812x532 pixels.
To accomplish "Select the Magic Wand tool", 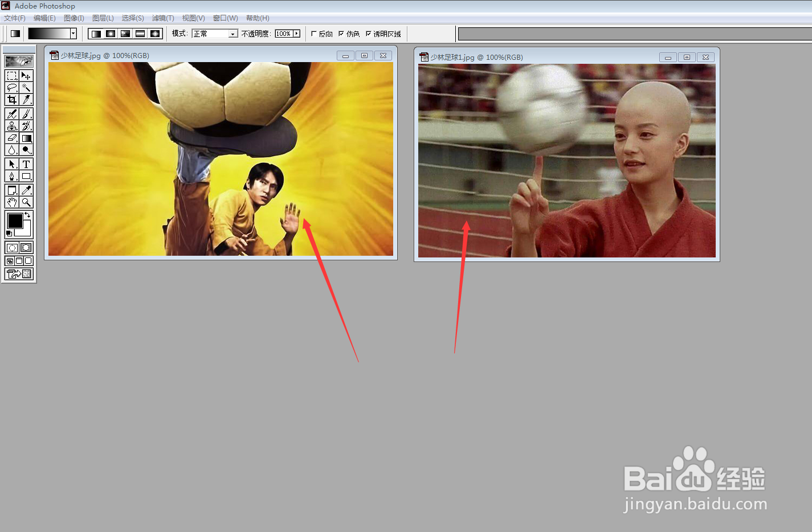I will [x=26, y=88].
